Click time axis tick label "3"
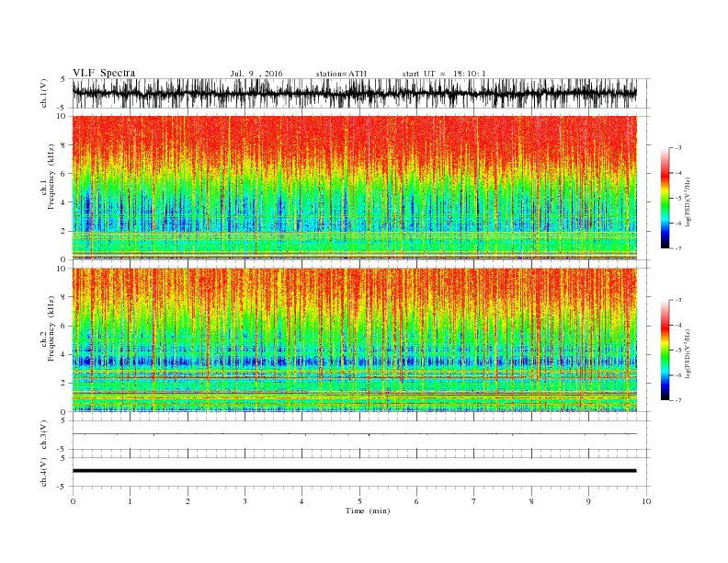 tap(245, 501)
